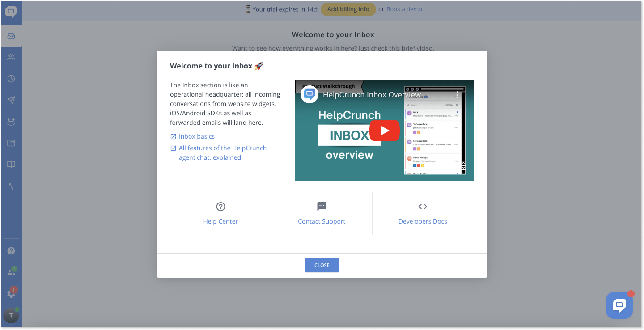Open the chat widget bubble
This screenshot has height=330, width=644.
(619, 305)
